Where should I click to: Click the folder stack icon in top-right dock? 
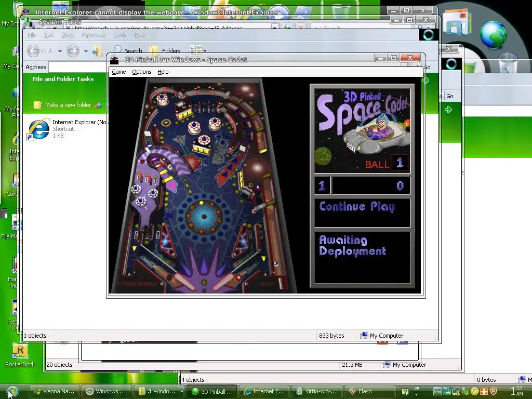457,21
